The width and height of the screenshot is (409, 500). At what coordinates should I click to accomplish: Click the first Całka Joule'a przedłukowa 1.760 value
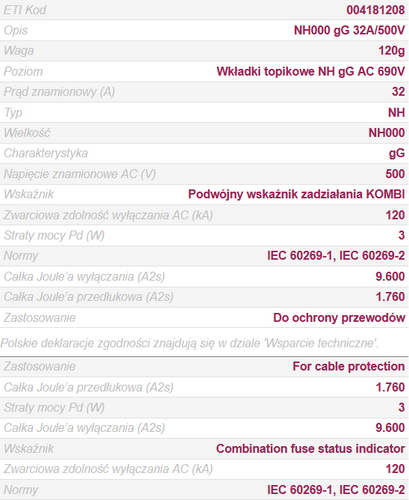coord(390,297)
